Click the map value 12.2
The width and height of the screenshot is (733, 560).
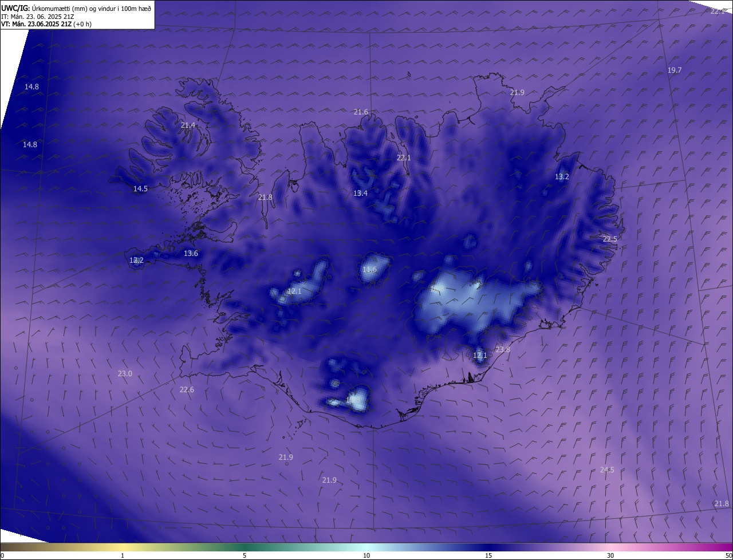tap(136, 260)
